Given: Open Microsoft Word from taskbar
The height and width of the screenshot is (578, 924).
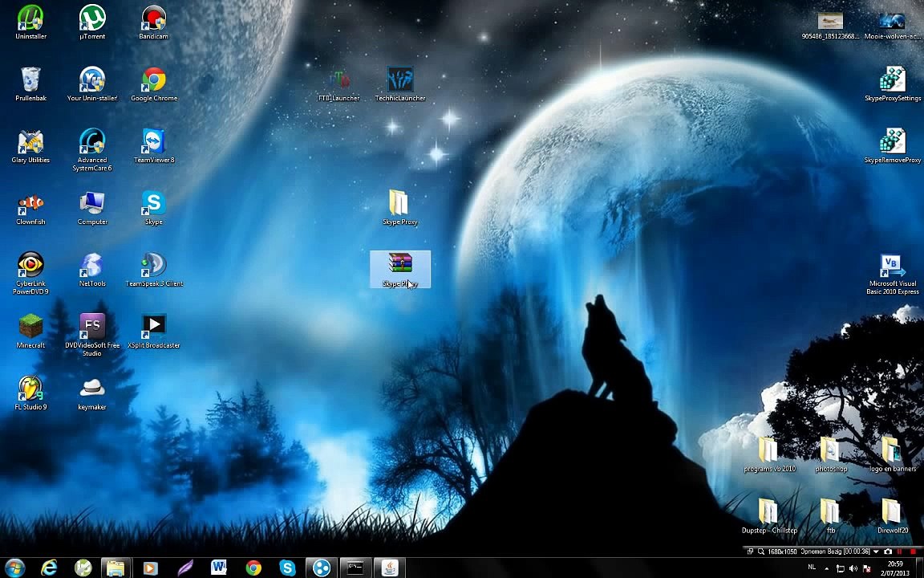Looking at the screenshot, I should (x=219, y=568).
